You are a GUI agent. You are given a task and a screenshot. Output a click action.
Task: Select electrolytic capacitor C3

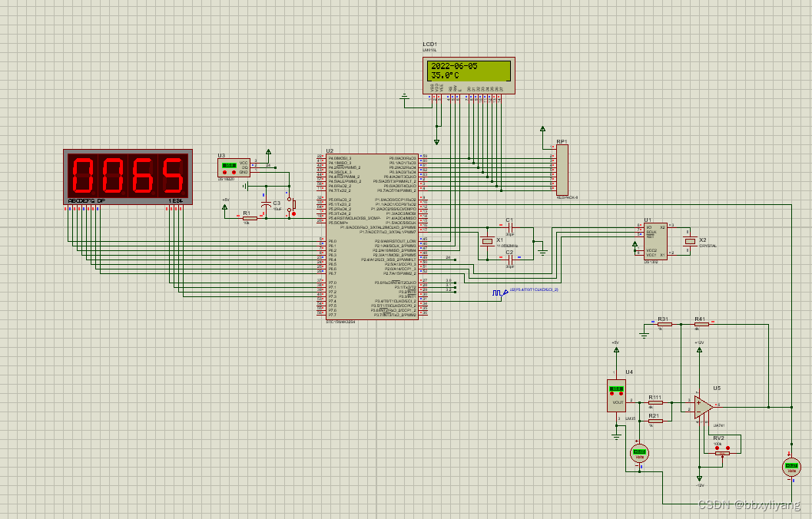click(x=266, y=206)
